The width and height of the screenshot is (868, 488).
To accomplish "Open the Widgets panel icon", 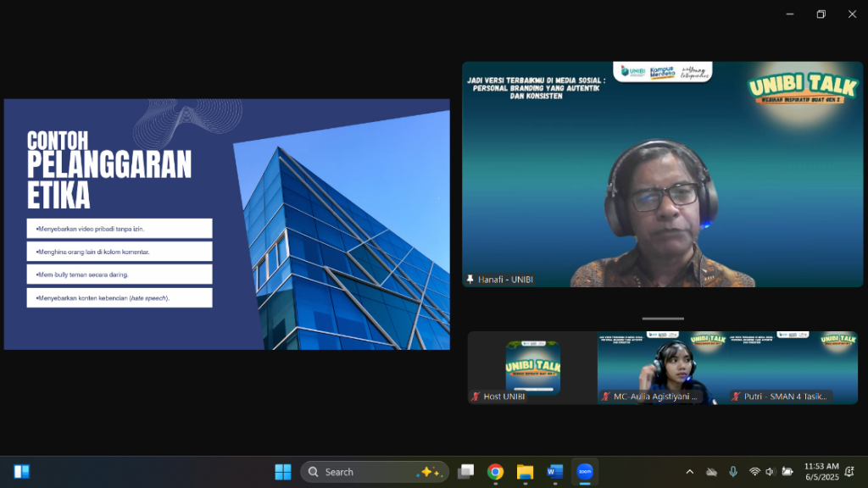I will 21,472.
